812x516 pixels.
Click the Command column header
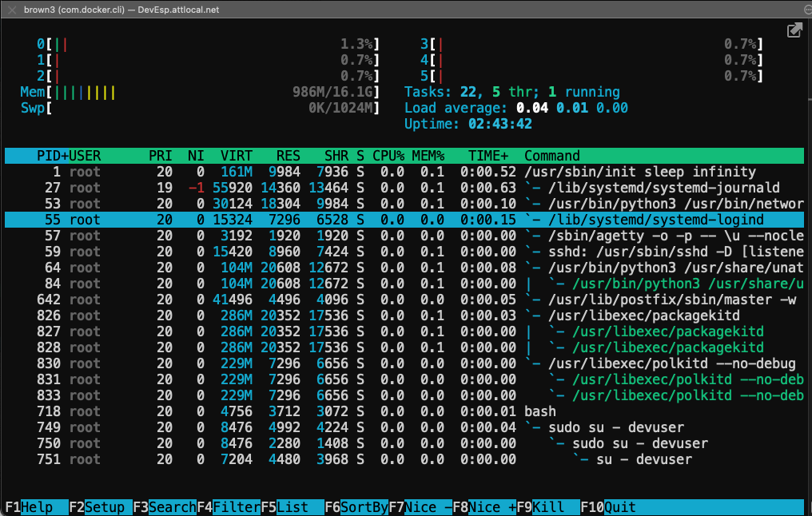click(x=552, y=156)
